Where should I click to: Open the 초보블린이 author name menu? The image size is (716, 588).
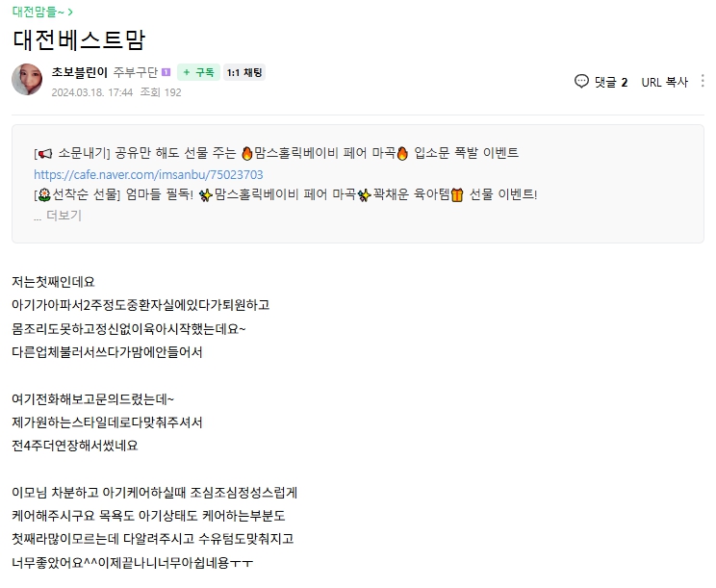pos(80,72)
